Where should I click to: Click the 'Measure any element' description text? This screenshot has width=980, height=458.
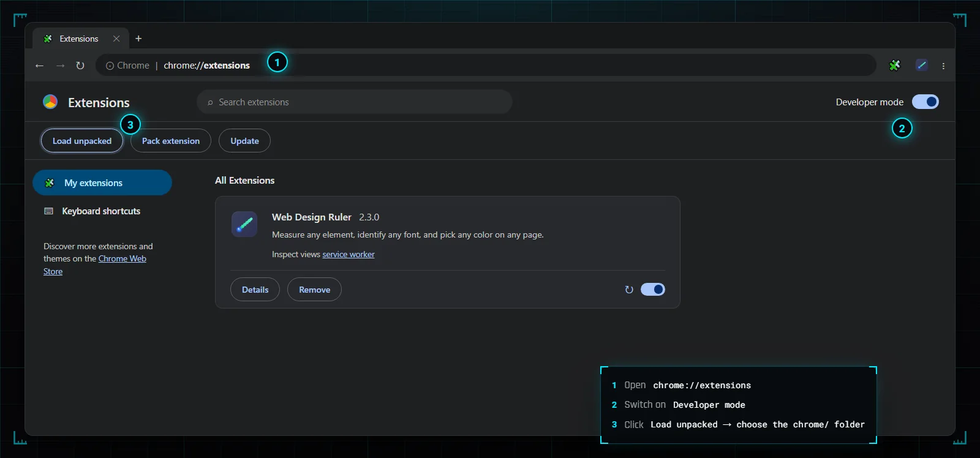pyautogui.click(x=408, y=235)
